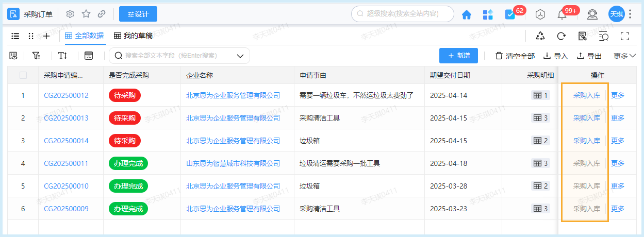Open 更多 for order CG202500012
Image resolution: width=644 pixels, height=237 pixels.
pyautogui.click(x=618, y=95)
